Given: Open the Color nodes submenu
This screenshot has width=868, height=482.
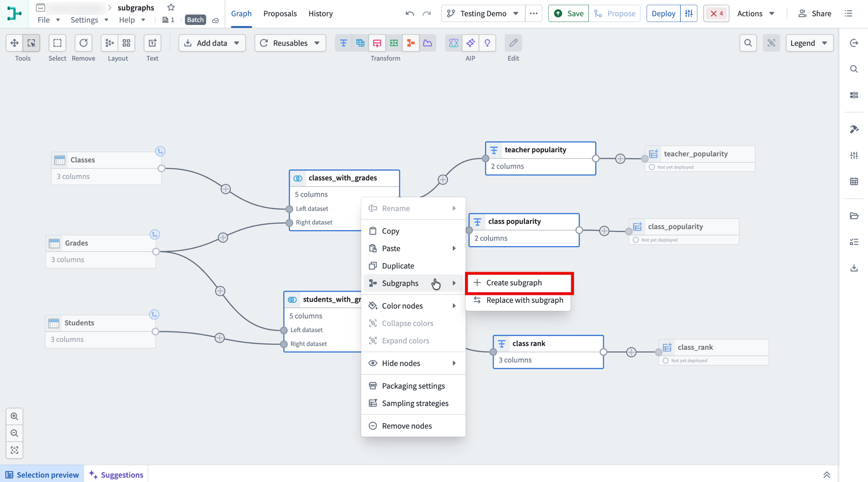Looking at the screenshot, I should pos(413,306).
